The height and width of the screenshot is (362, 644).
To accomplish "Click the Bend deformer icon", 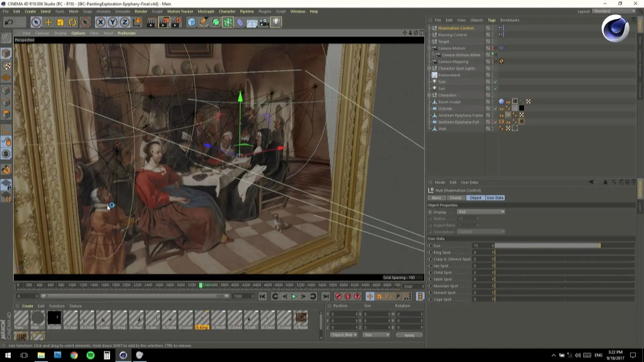I will pyautogui.click(x=240, y=22).
